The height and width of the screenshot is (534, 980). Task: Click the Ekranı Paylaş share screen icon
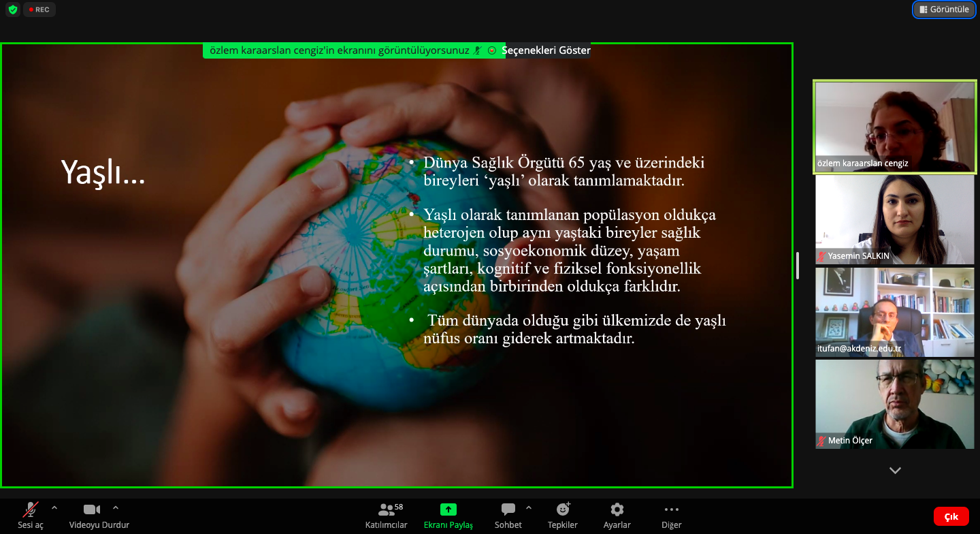tap(448, 509)
